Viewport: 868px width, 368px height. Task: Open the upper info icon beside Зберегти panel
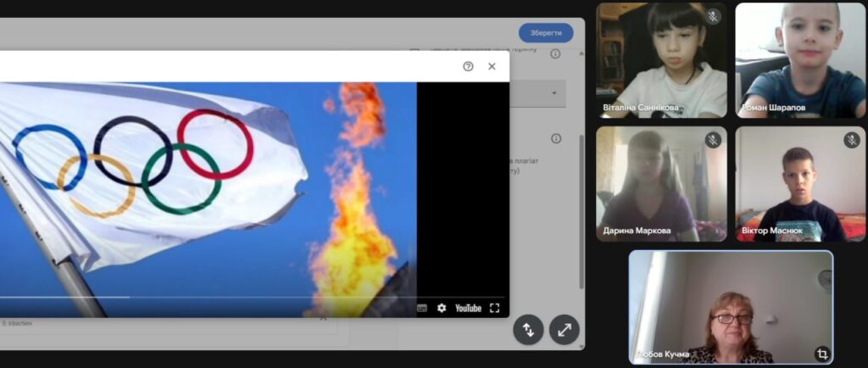click(555, 53)
